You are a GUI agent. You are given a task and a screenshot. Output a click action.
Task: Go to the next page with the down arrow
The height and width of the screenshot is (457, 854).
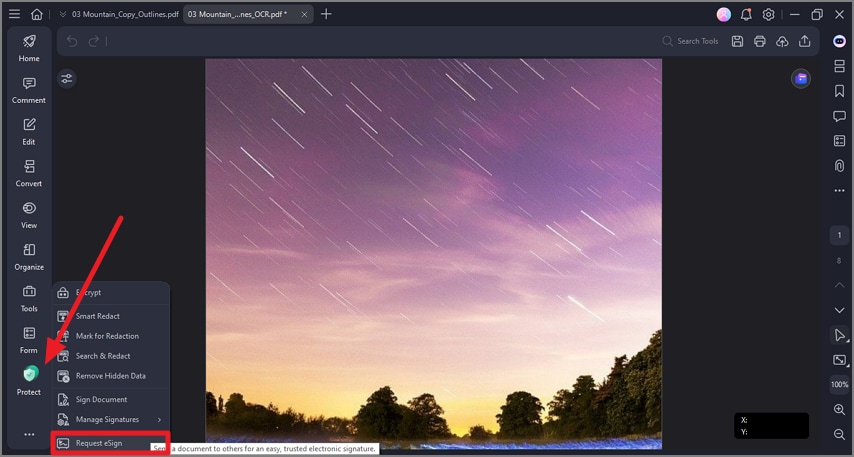[839, 310]
